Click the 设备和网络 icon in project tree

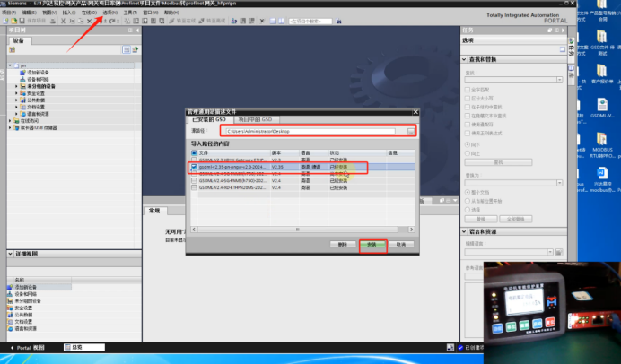tap(23, 79)
